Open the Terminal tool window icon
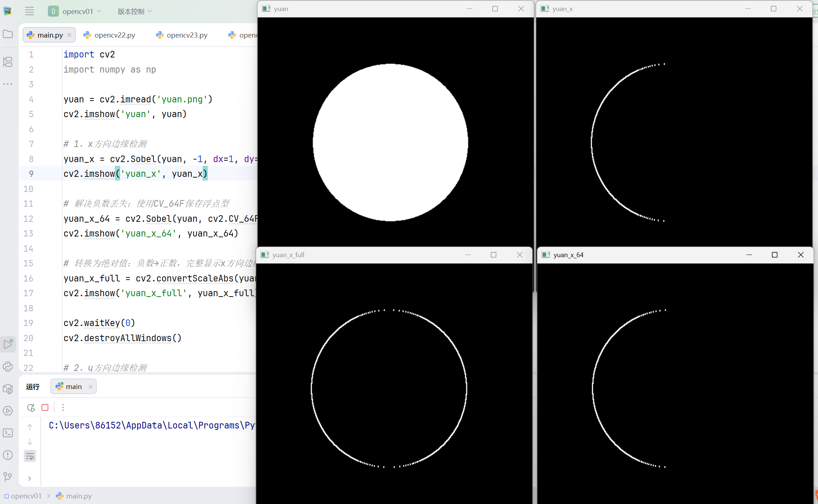818x504 pixels. point(8,433)
